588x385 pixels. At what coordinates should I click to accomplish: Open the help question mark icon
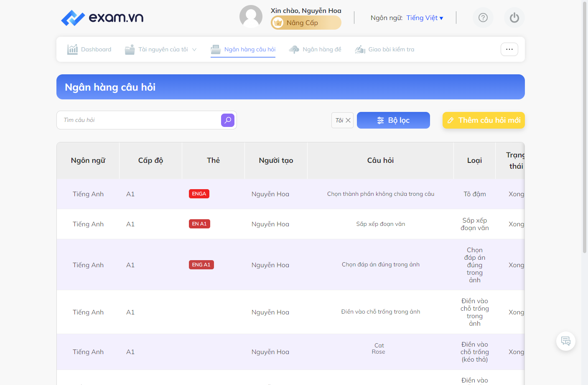483,18
